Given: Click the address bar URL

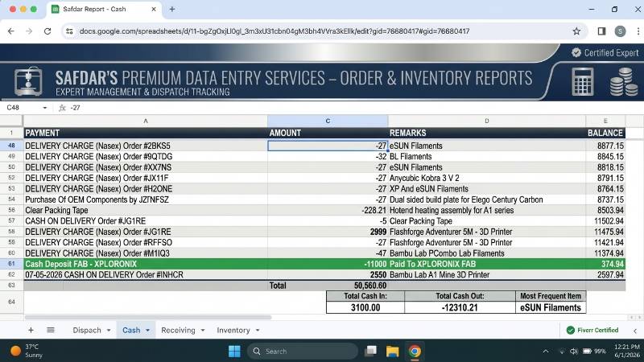Looking at the screenshot, I should (275, 31).
